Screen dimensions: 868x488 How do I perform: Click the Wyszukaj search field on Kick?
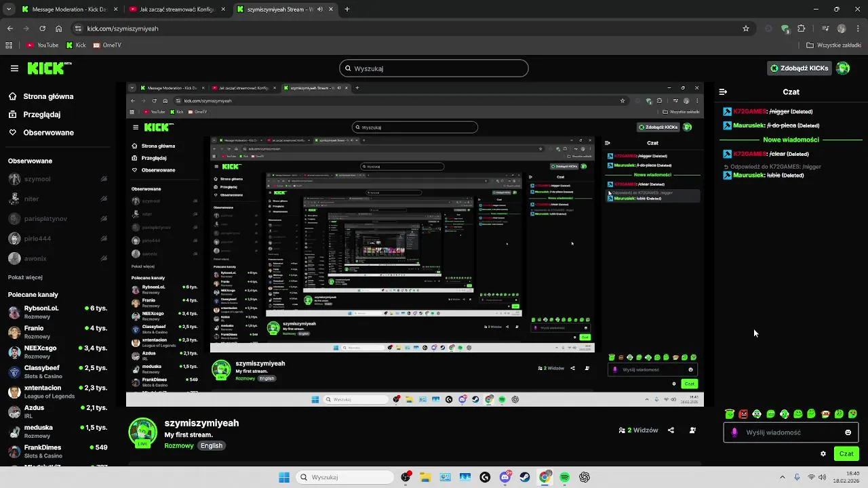pos(434,68)
